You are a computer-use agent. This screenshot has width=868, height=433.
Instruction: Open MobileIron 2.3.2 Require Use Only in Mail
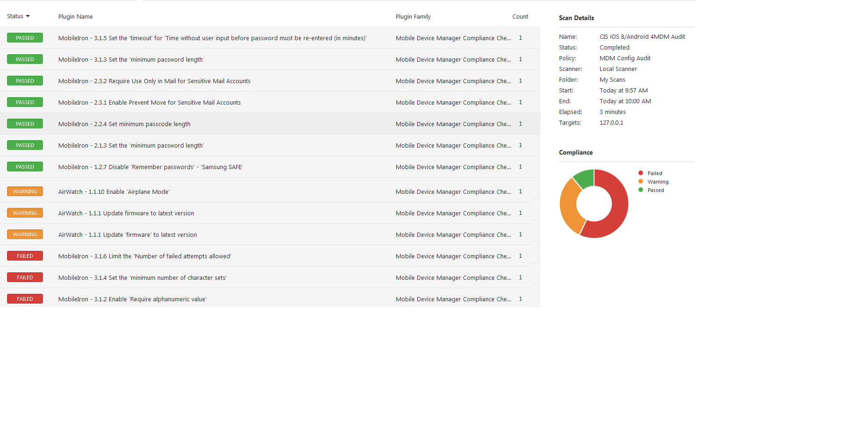pyautogui.click(x=270, y=81)
